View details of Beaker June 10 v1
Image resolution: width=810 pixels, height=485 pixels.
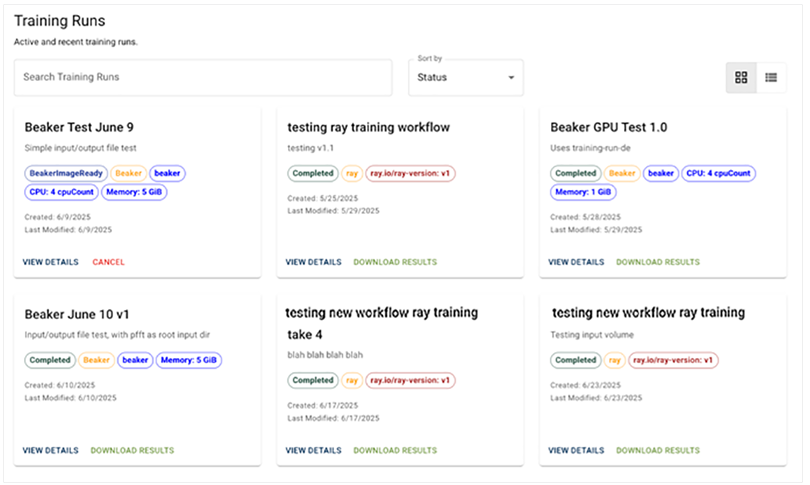click(x=50, y=450)
